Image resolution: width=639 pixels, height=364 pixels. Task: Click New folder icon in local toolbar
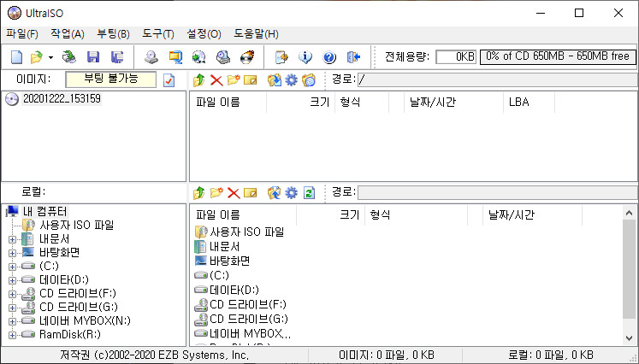click(216, 192)
